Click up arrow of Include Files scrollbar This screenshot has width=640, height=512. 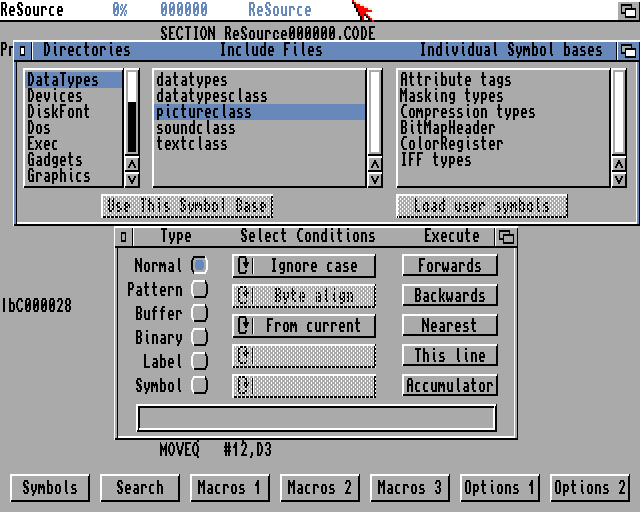[375, 164]
